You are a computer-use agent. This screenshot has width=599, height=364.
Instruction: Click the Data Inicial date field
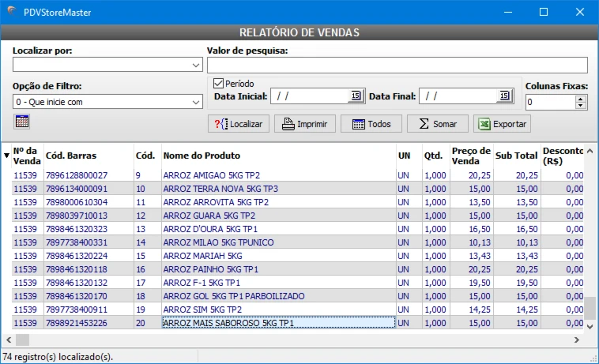[x=310, y=96]
